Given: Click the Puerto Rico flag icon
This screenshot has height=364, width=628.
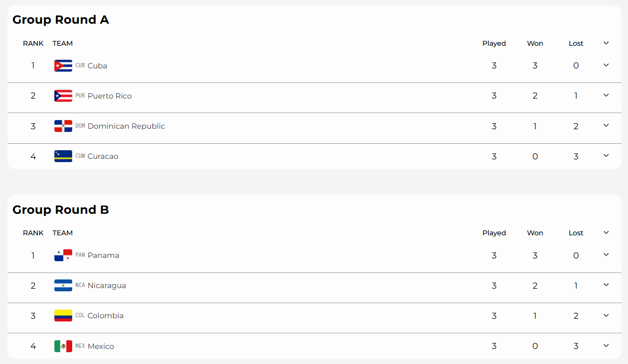Looking at the screenshot, I should coord(63,96).
